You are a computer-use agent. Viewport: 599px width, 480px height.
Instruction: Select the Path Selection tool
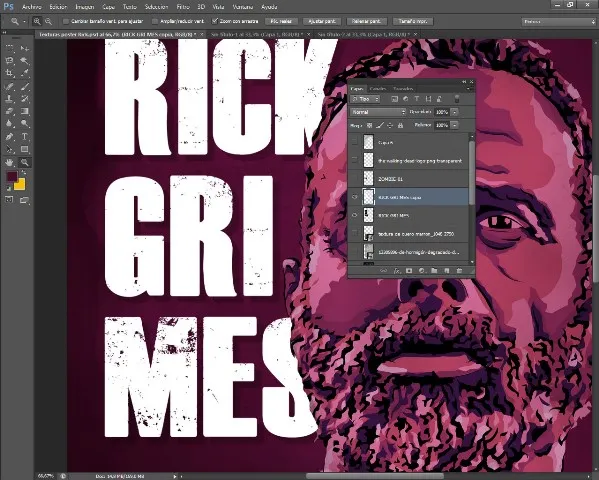pos(10,149)
